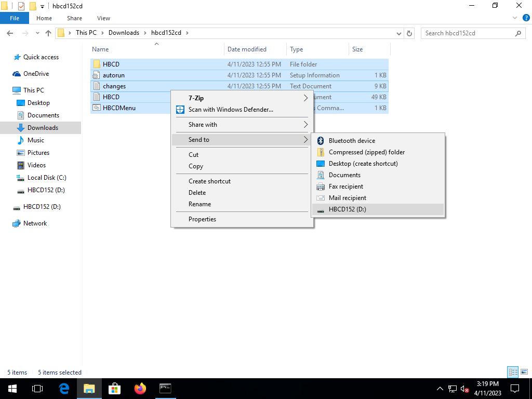
Task: Open the address bar history dropdown
Action: [x=398, y=33]
